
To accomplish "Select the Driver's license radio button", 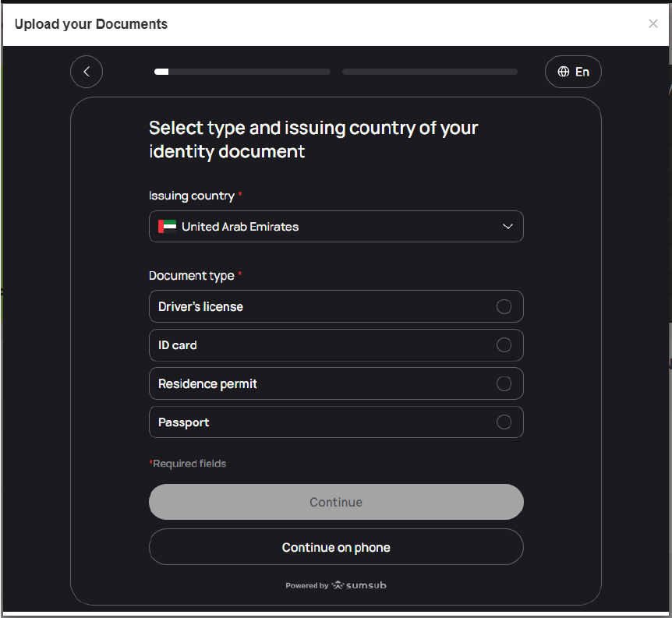I will [504, 306].
